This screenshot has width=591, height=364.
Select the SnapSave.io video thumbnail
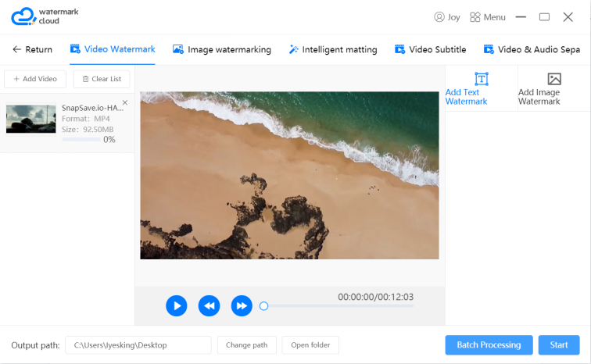coord(31,118)
